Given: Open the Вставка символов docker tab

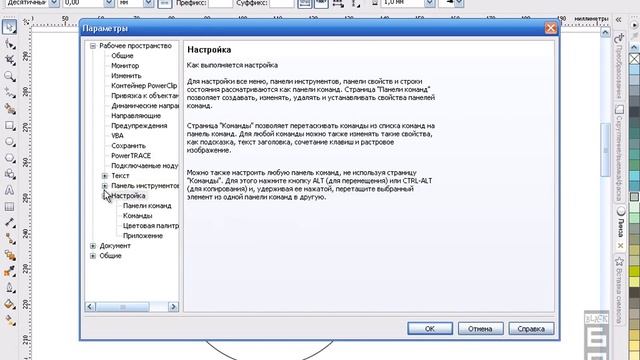Looking at the screenshot, I should [619, 290].
